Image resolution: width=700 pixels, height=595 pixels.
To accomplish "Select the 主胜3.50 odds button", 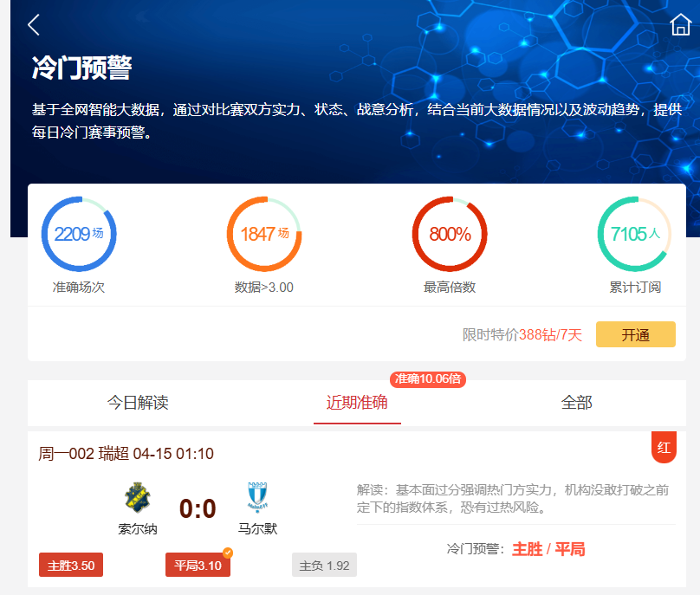I will pos(71,566).
